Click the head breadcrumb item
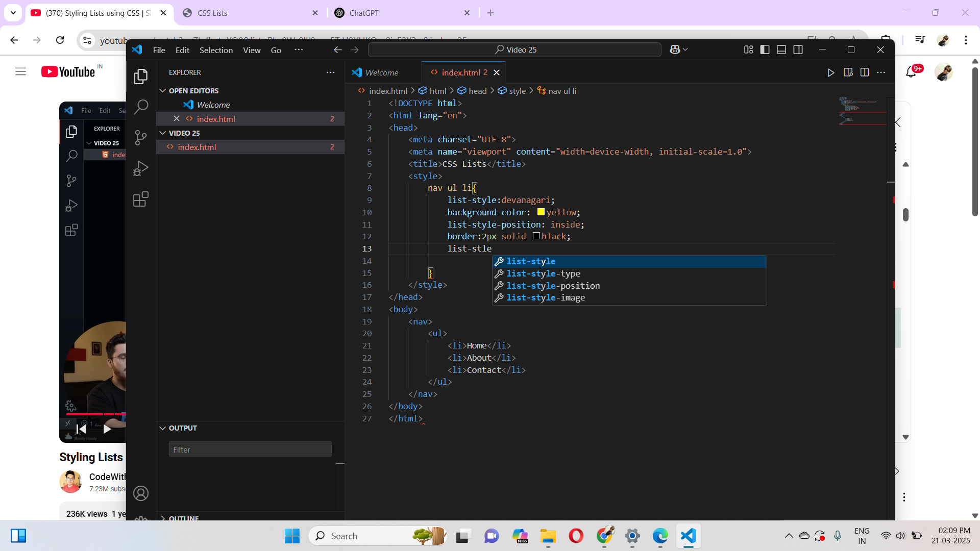 click(x=477, y=91)
